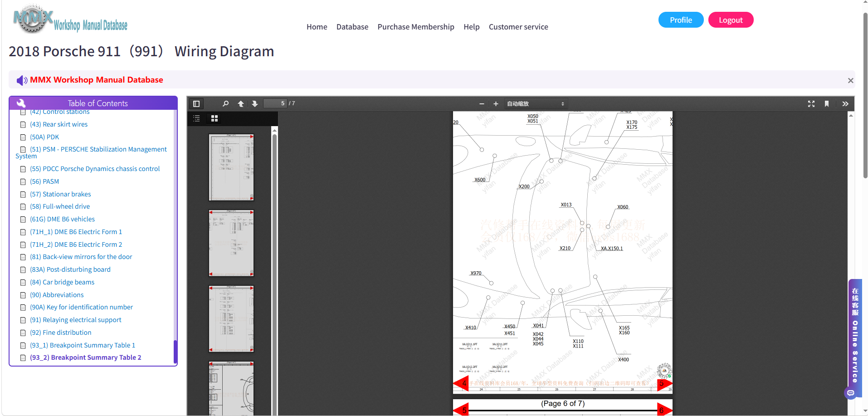This screenshot has width=868, height=416.
Task: Select the first page thumbnail
Action: click(231, 167)
